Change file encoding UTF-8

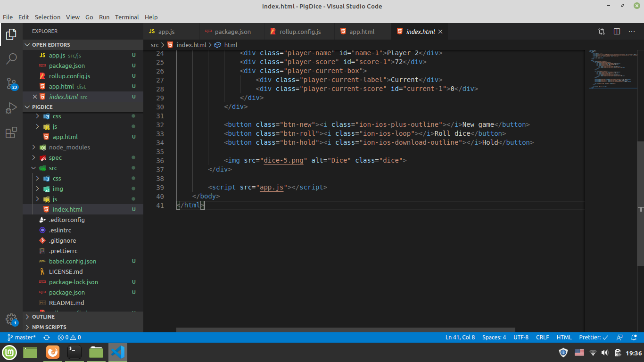click(x=521, y=337)
